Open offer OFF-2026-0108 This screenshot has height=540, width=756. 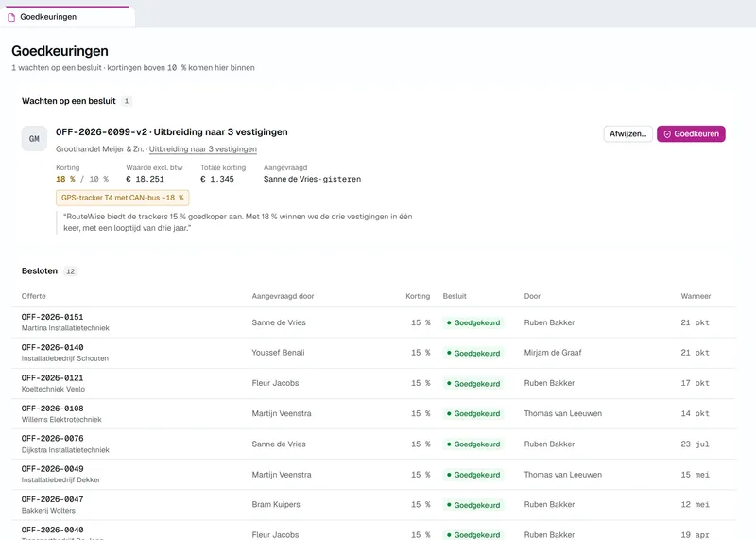pos(53,408)
